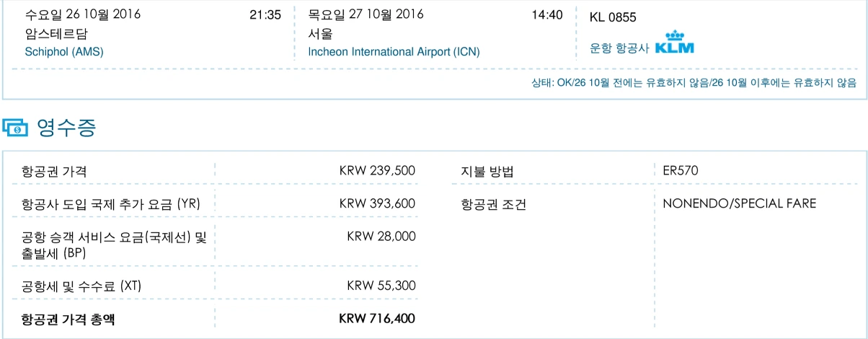Click the XT airport tax KRW 55,300
The image size is (868, 339).
click(381, 286)
